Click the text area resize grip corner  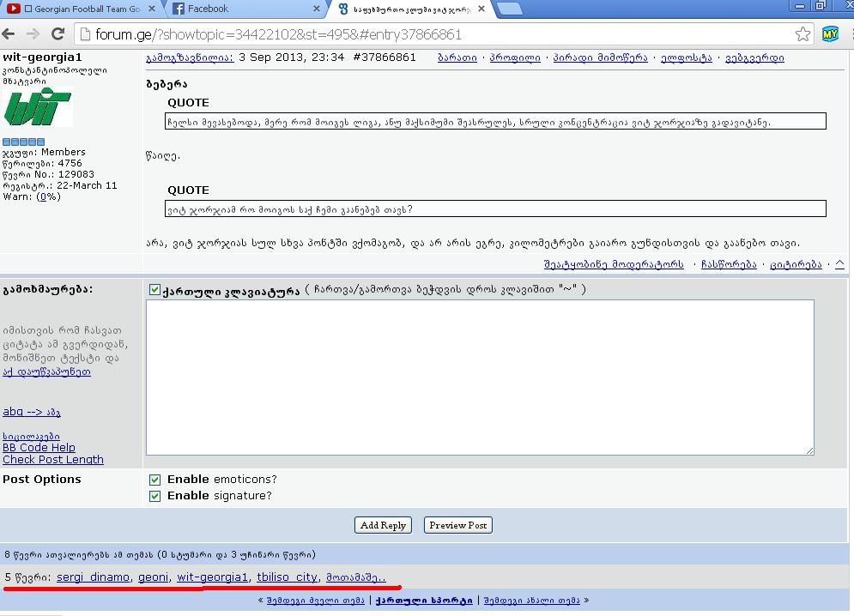click(810, 450)
